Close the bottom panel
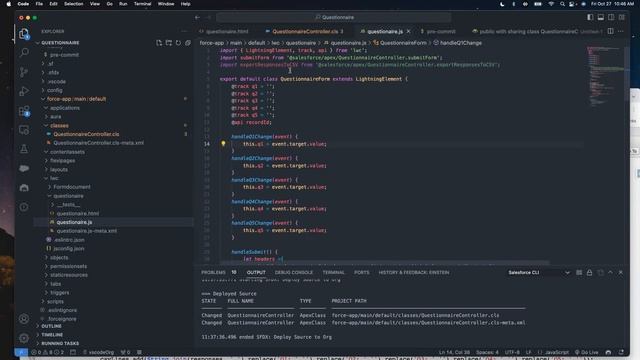The image size is (640, 360). (621, 272)
